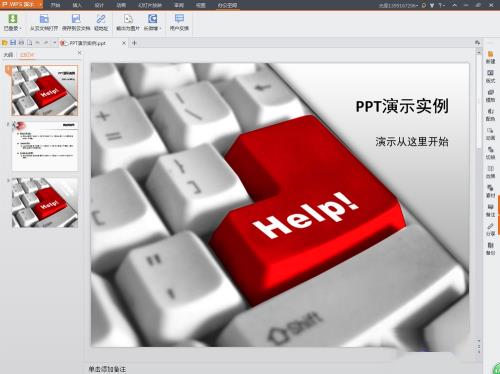This screenshot has width=500, height=374.
Task: Click 从云文档打开 cloud open icon
Action: (x=44, y=19)
